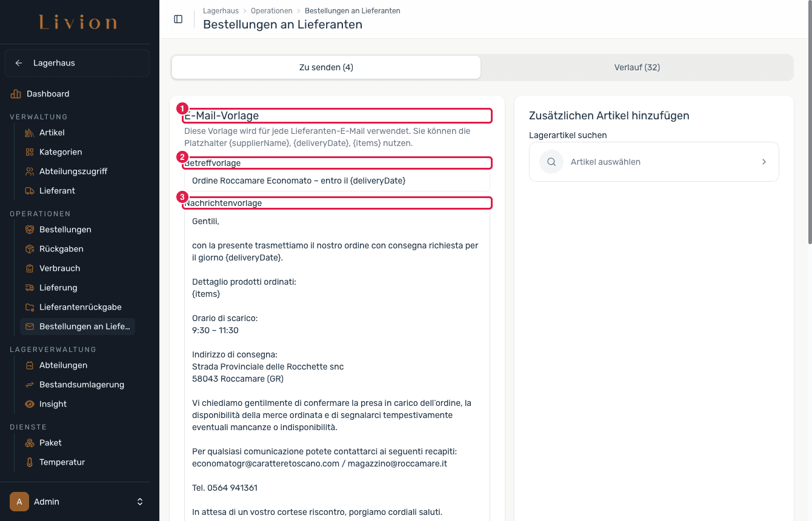This screenshot has height=521, width=812.
Task: Click the Artikel sidebar icon
Action: [x=30, y=133]
